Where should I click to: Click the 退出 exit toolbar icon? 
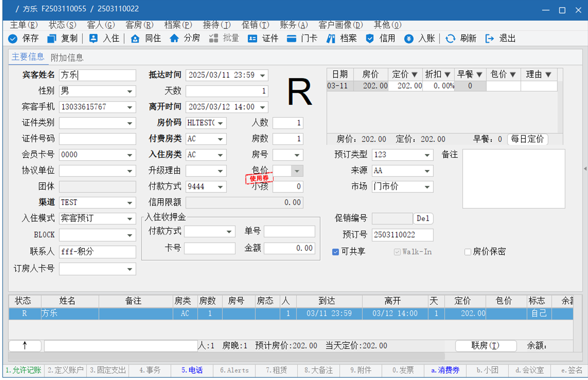tap(490, 38)
